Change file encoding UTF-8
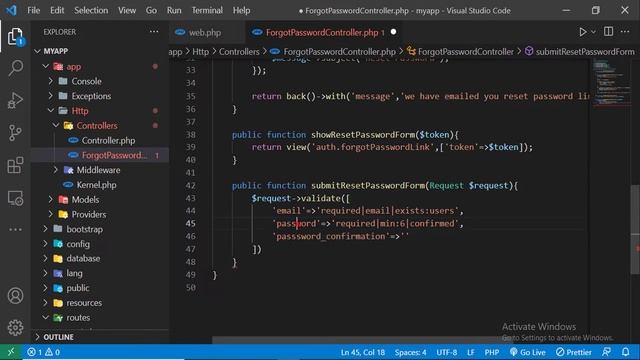Screen dimensions: 640x360 tap(447, 352)
